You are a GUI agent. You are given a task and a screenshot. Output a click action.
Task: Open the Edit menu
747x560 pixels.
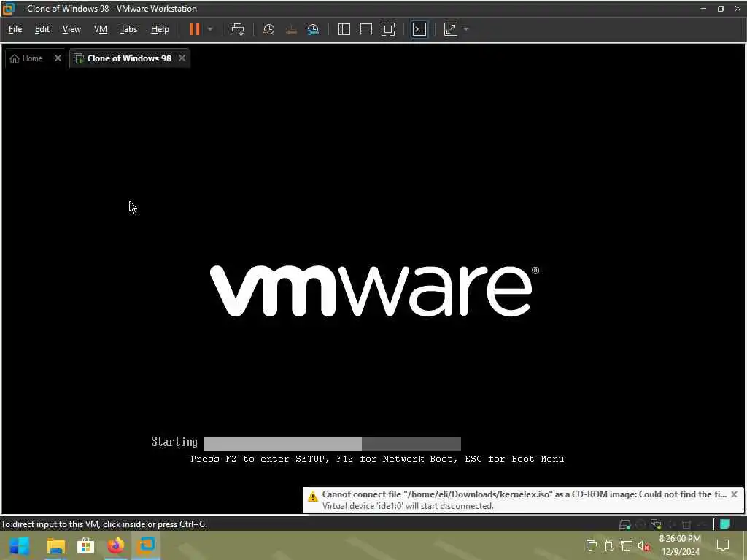click(42, 29)
